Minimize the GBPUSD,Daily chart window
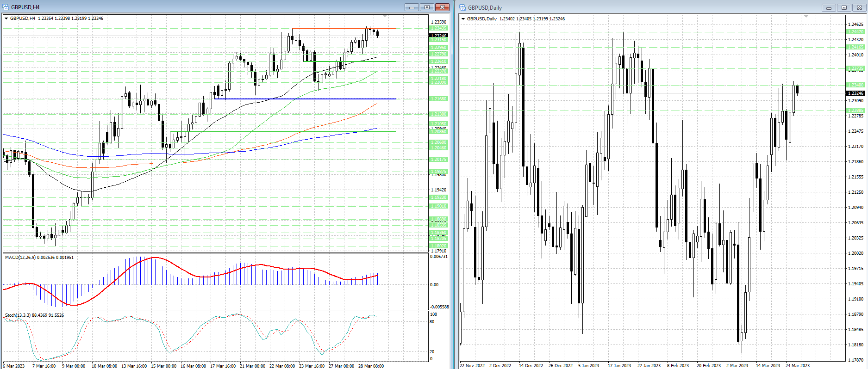This screenshot has height=369, width=868. click(829, 7)
